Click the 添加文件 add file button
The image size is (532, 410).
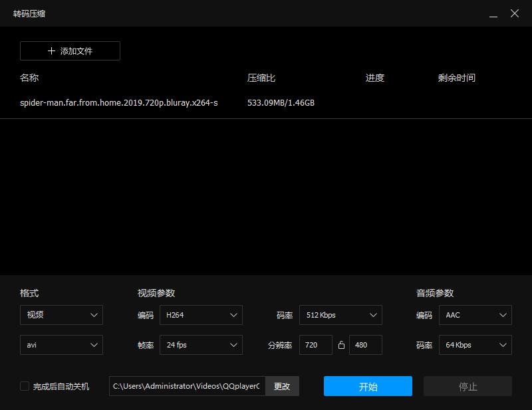coord(70,51)
